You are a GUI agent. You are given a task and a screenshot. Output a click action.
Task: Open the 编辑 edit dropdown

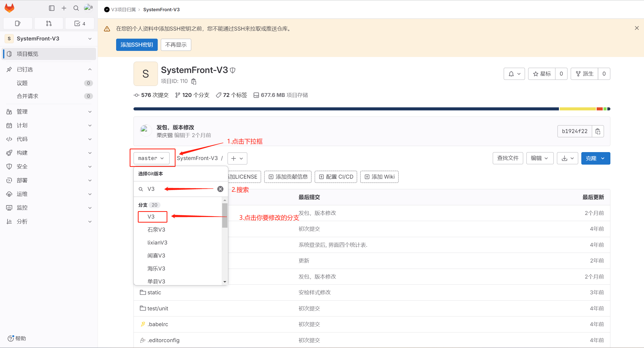point(540,158)
